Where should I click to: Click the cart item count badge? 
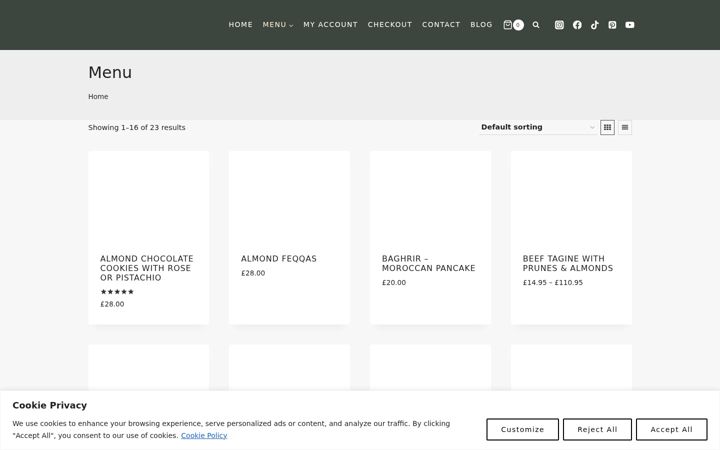pyautogui.click(x=518, y=25)
